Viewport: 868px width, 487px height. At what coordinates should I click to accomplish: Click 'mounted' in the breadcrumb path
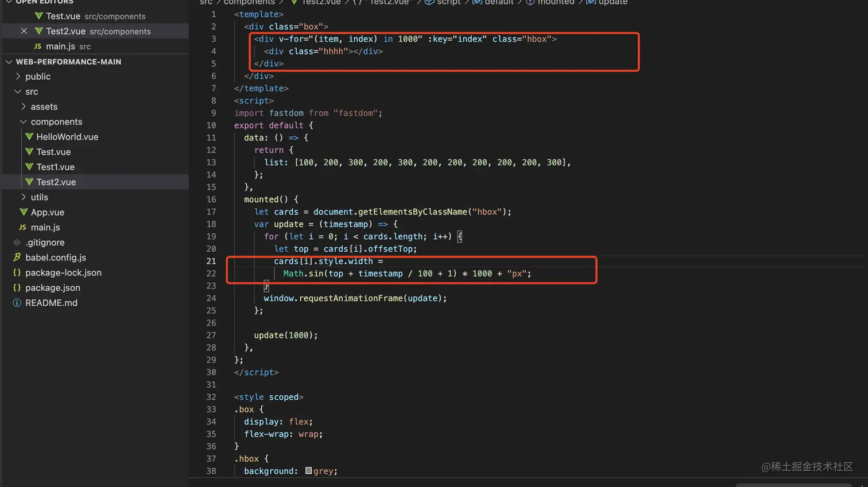pos(556,2)
